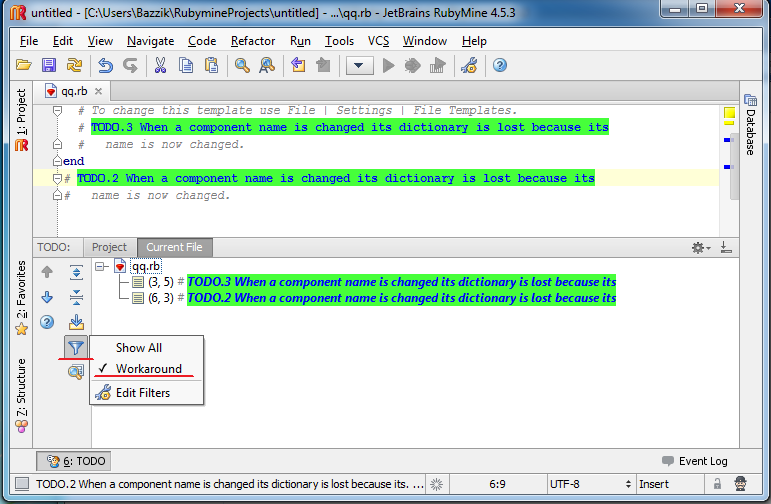Open the Tools menu
Image resolution: width=771 pixels, height=504 pixels.
(x=339, y=41)
